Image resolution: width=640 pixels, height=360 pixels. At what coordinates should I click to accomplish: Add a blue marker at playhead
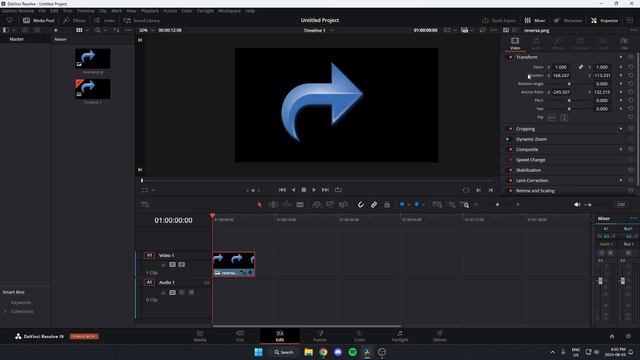coord(417,204)
